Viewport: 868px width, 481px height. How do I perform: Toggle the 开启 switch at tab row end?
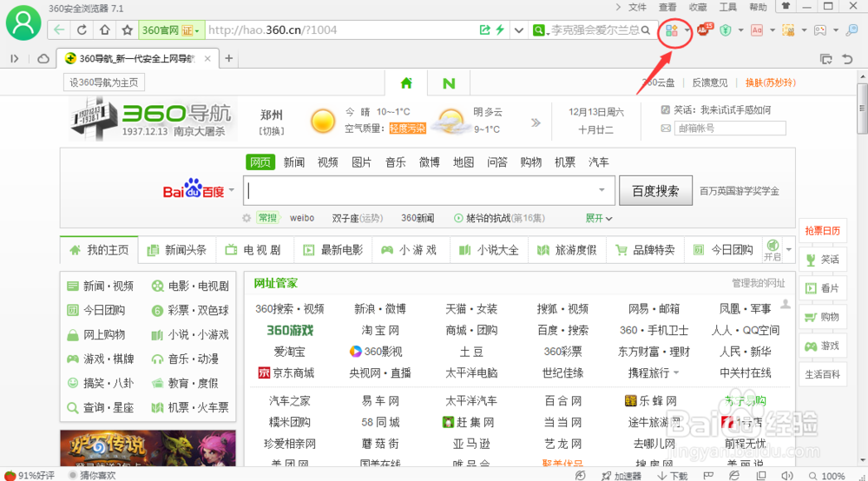click(773, 250)
